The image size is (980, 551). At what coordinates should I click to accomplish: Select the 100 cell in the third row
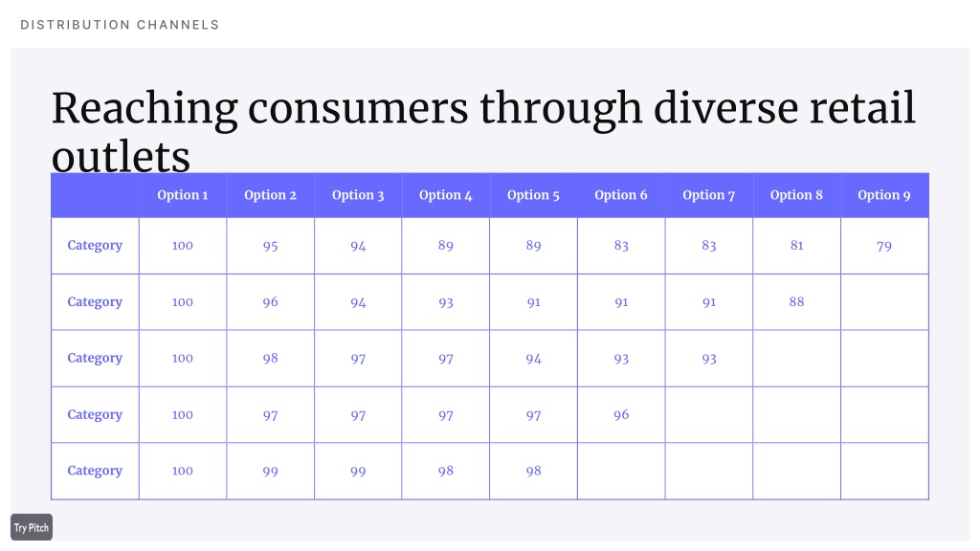183,359
